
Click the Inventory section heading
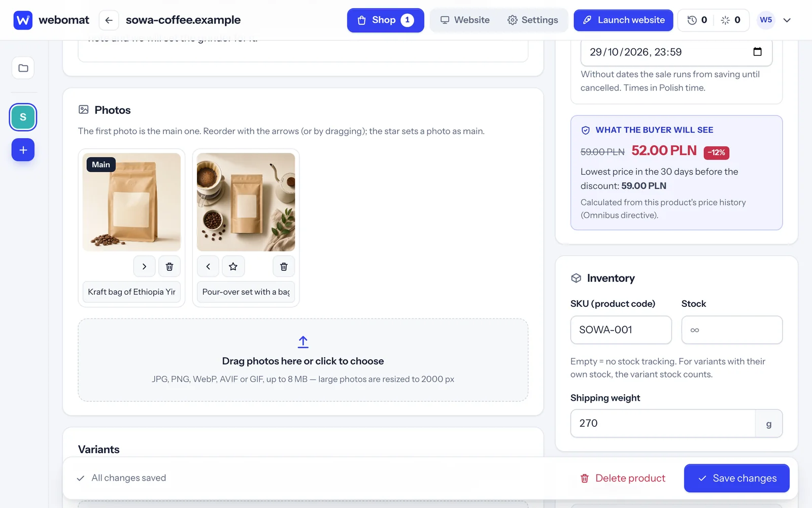[x=611, y=278]
